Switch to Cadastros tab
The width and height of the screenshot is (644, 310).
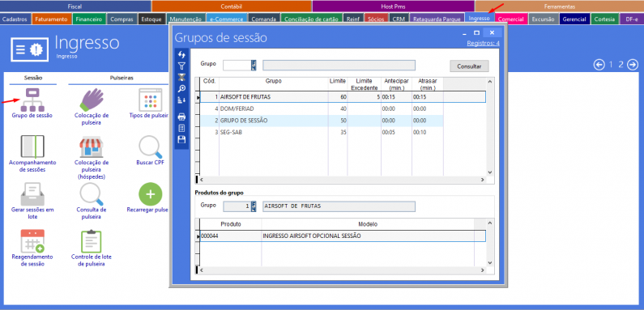15,19
